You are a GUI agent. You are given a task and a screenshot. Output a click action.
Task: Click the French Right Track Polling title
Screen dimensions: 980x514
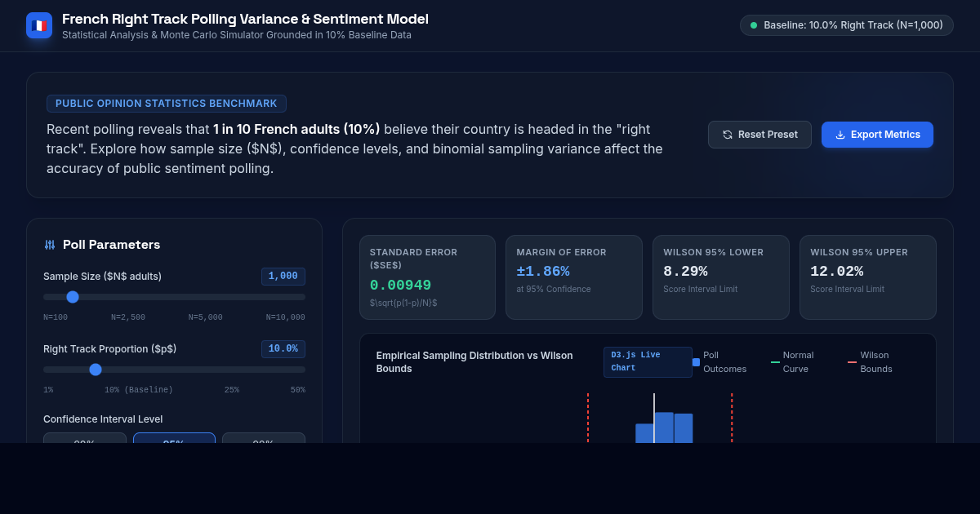coord(245,19)
